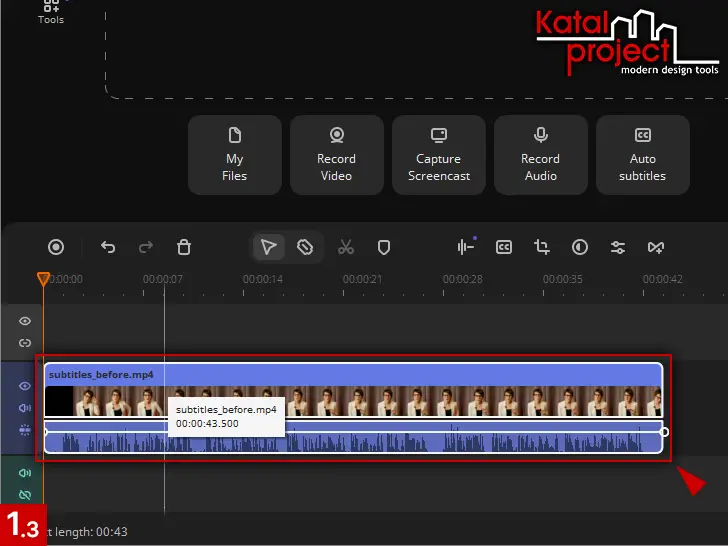
Task: Open the transitions wizard icon
Action: pos(656,247)
